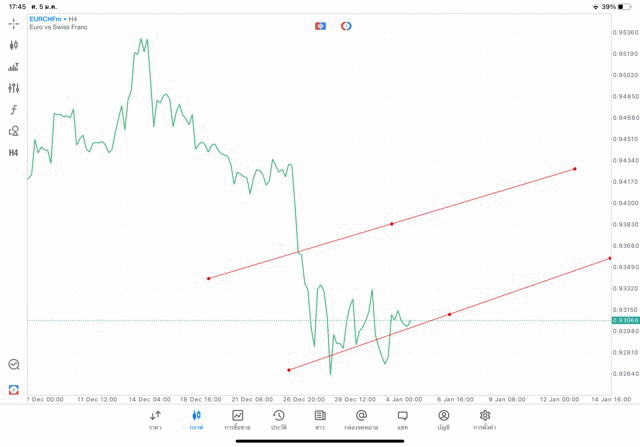Open the ข่าว (News) tab

[320, 419]
